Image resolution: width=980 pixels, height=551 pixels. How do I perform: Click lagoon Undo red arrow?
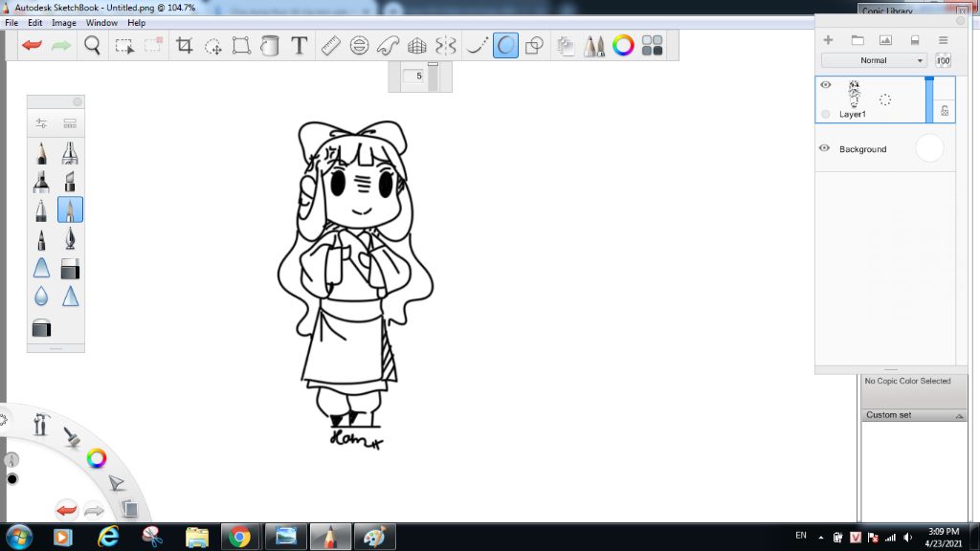click(x=67, y=511)
